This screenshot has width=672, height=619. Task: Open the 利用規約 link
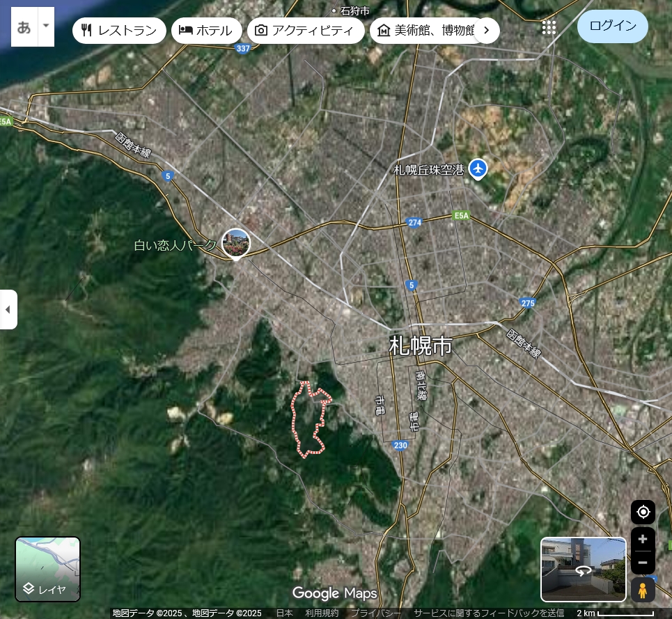321,613
